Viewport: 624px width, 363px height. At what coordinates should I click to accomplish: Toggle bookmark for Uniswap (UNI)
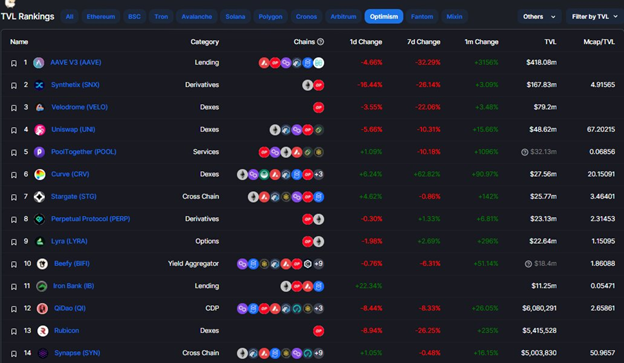click(14, 130)
